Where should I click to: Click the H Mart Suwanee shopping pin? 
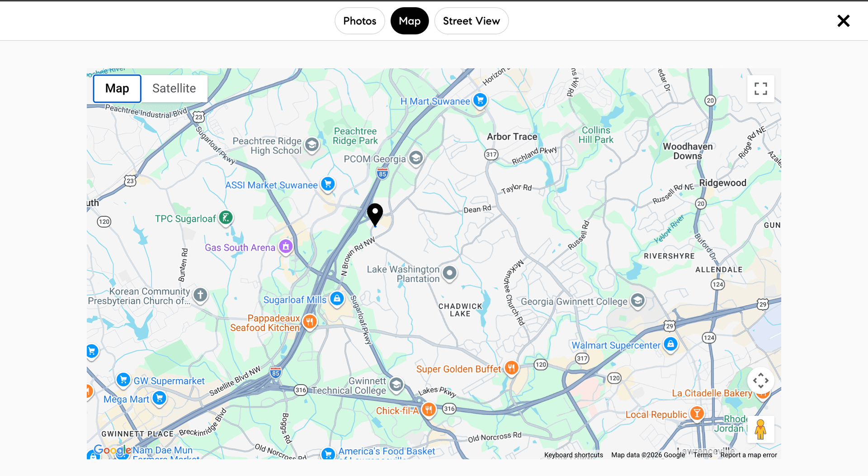pyautogui.click(x=480, y=100)
